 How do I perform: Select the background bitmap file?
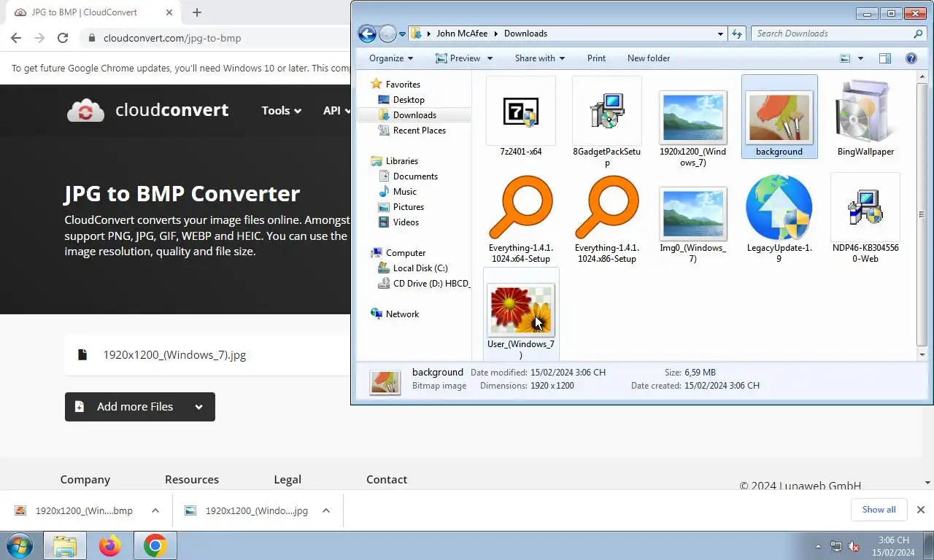coord(779,117)
